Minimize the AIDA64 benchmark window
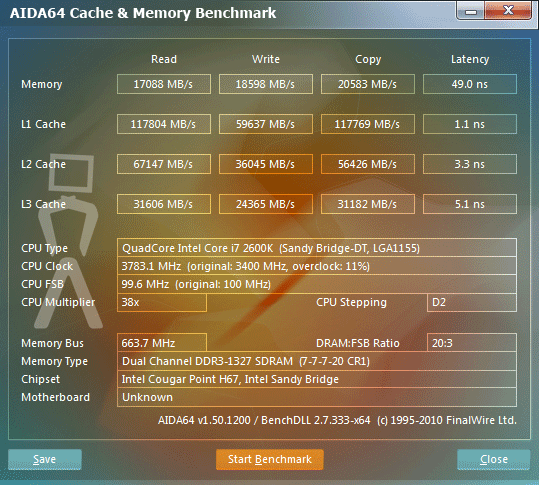This screenshot has height=485, width=539. coord(471,11)
